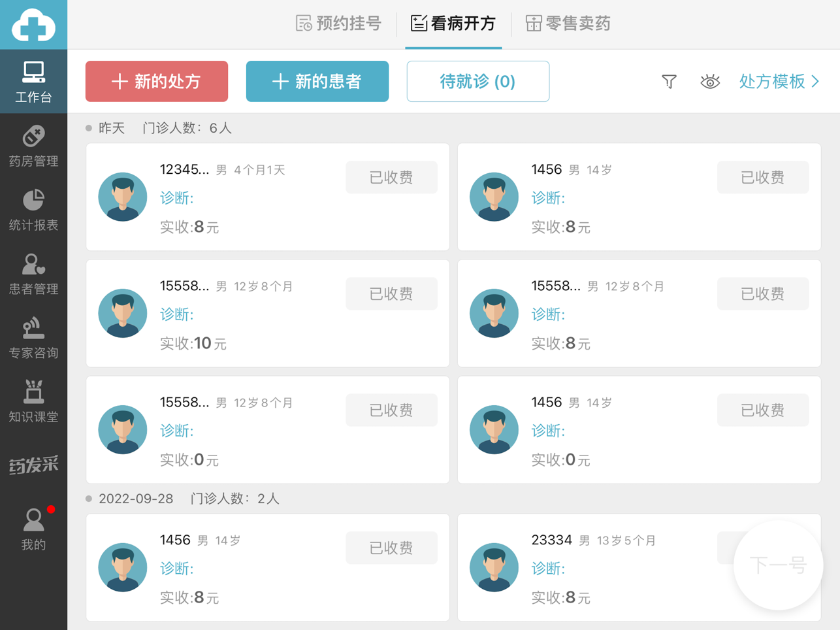Tap the 下一号 floating button
Viewport: 840px width, 630px height.
point(777,565)
